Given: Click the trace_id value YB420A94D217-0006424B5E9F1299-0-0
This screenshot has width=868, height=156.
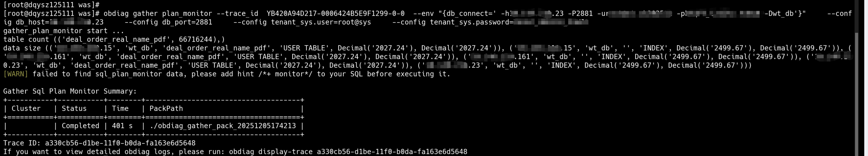Looking at the screenshot, I should tap(335, 14).
